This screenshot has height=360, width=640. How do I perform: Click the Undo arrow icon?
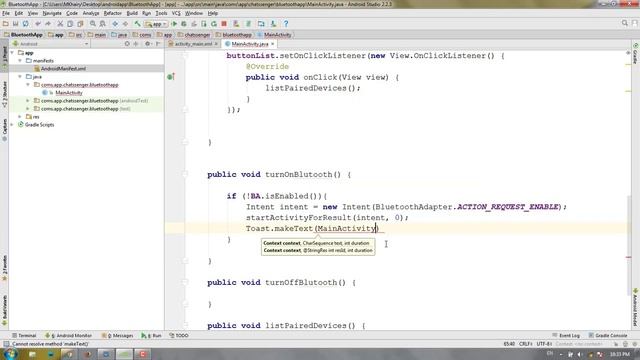tap(38, 24)
